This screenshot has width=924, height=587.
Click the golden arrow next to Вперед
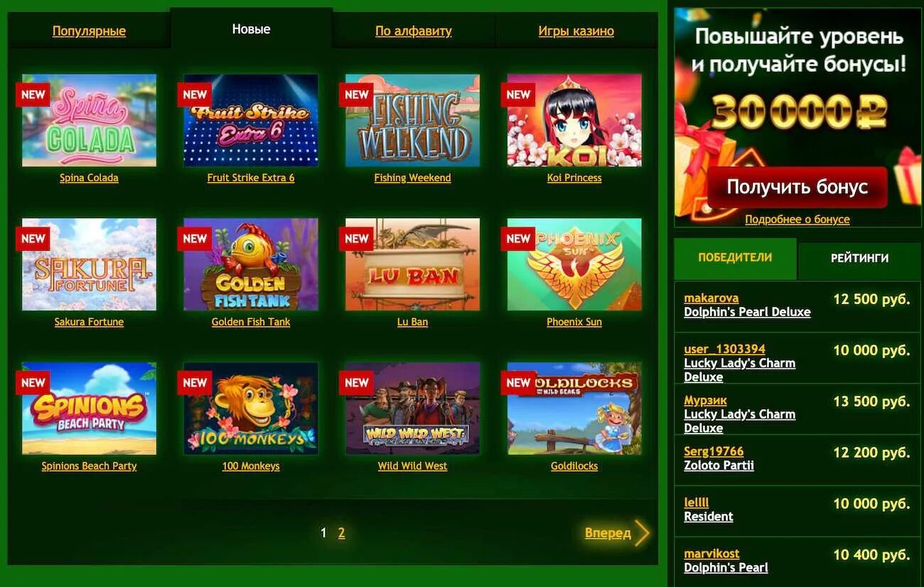[642, 532]
